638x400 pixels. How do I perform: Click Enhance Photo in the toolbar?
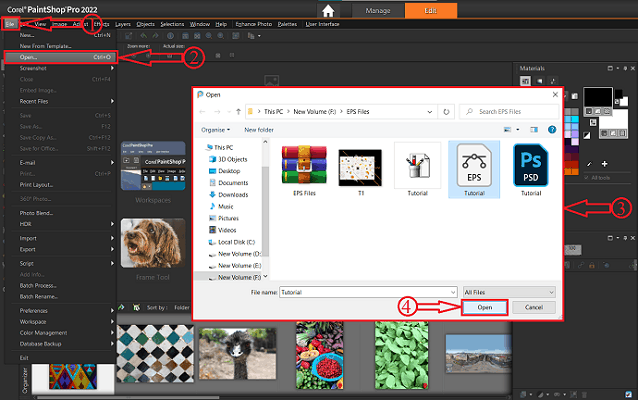tap(253, 24)
